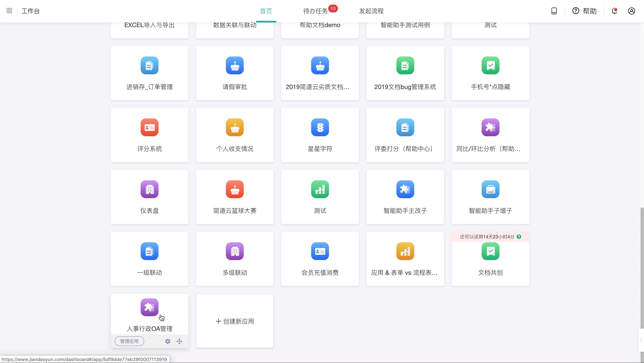
Task: Open the EXCEL导入与导出 card
Action: pos(150,30)
